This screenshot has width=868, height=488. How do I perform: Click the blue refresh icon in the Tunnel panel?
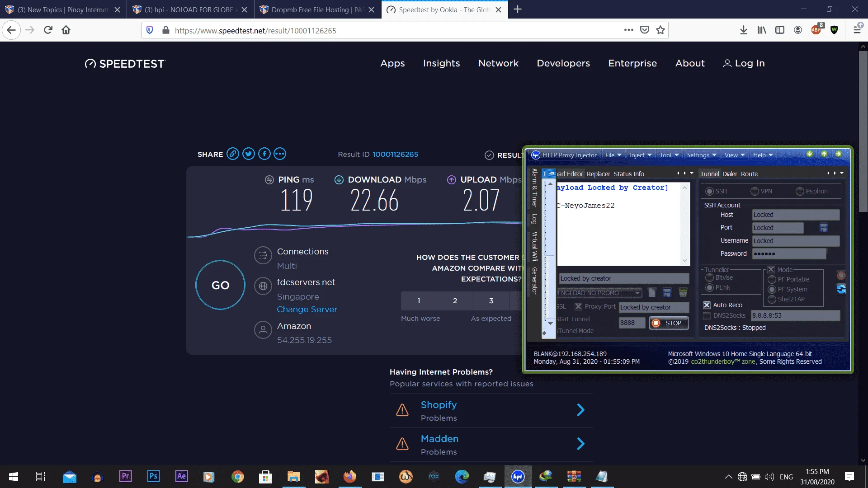coord(841,289)
